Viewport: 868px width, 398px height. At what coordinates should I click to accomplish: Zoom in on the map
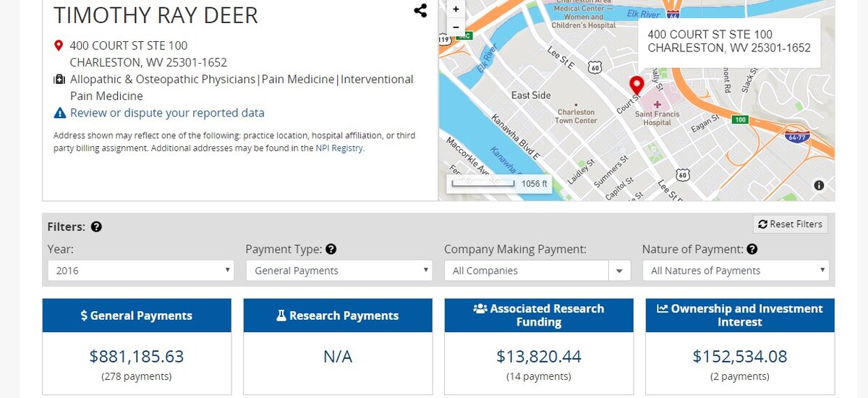(x=456, y=9)
